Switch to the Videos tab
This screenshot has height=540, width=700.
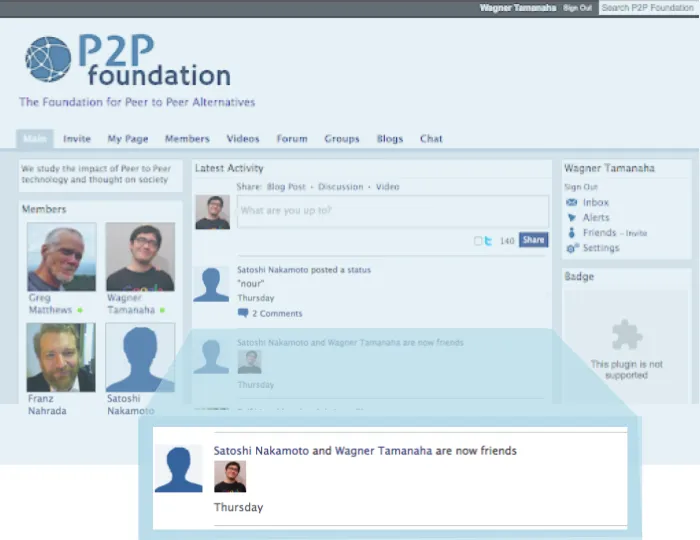click(243, 139)
